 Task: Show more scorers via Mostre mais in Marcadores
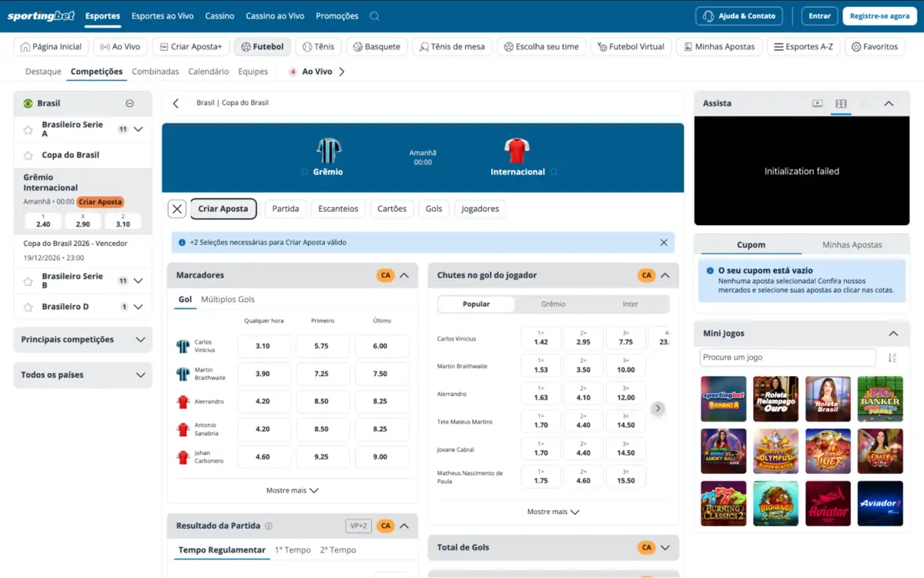point(293,490)
